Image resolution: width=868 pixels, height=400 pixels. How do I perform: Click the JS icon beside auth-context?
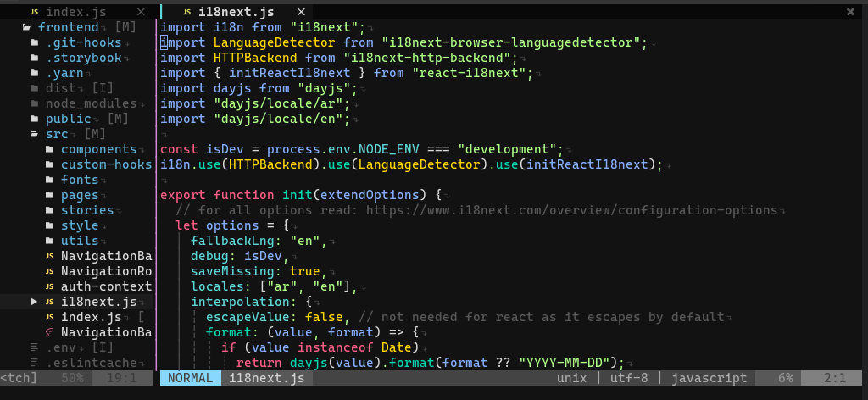50,286
